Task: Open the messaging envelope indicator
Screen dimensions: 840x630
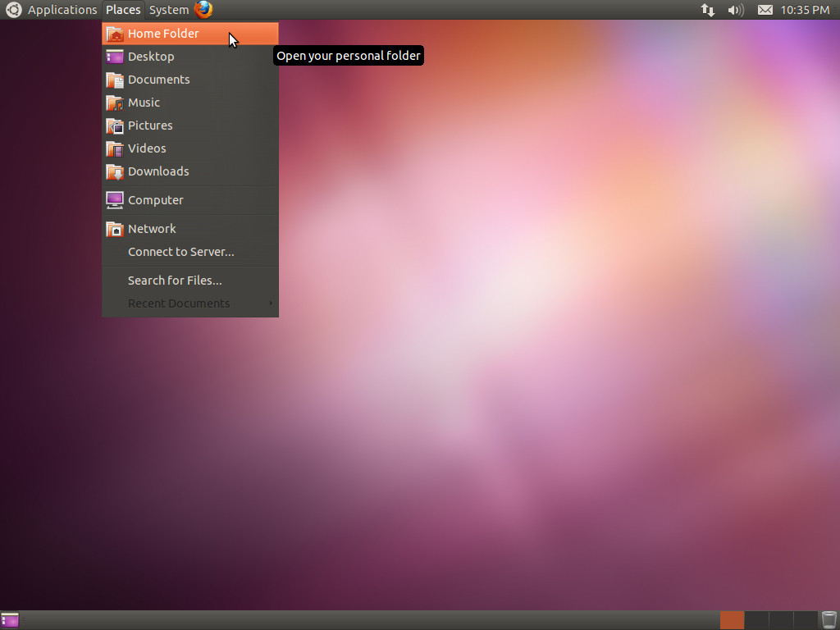Action: [765, 10]
